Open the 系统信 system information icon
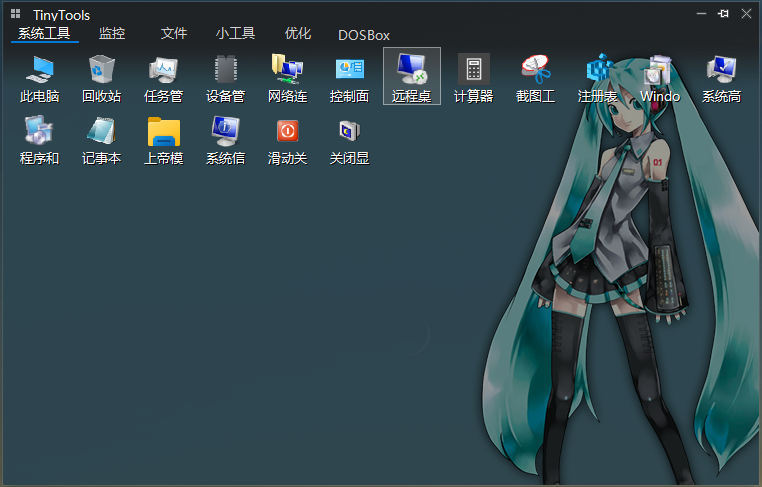 225,138
